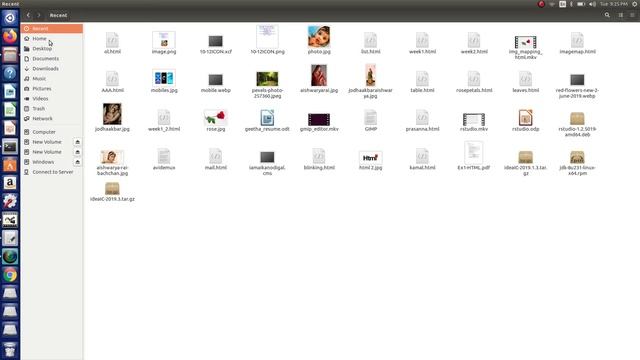Launch Firefox from the dock
Image resolution: width=640 pixels, height=360 pixels.
pos(10,36)
